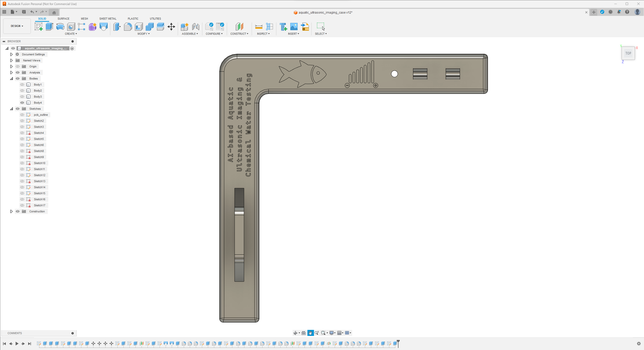Hide Sketch9 in the sketches list

pos(22,157)
